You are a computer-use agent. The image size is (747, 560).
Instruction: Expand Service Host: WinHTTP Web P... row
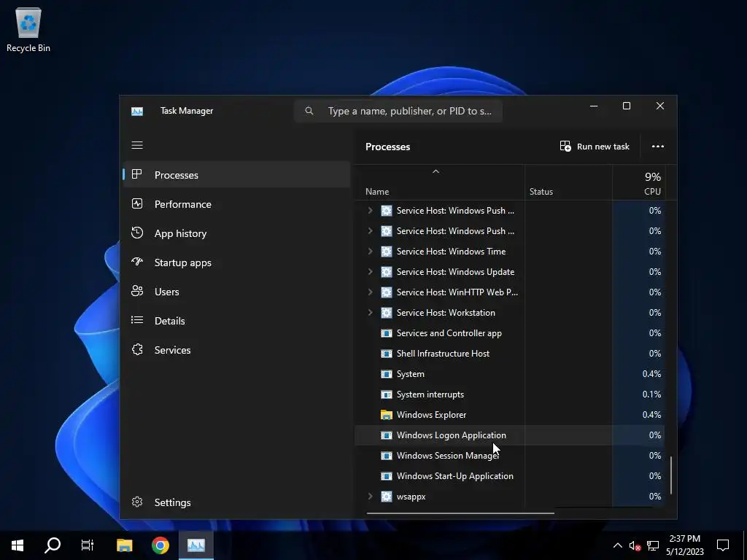click(370, 292)
